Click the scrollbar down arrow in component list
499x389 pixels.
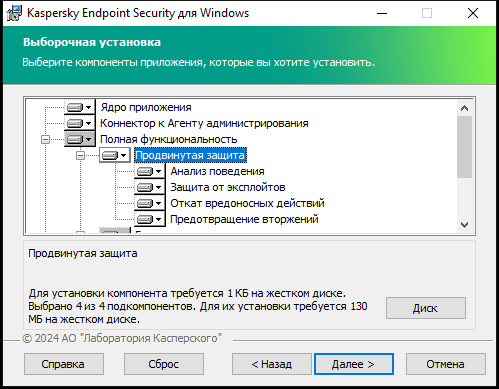click(x=464, y=225)
